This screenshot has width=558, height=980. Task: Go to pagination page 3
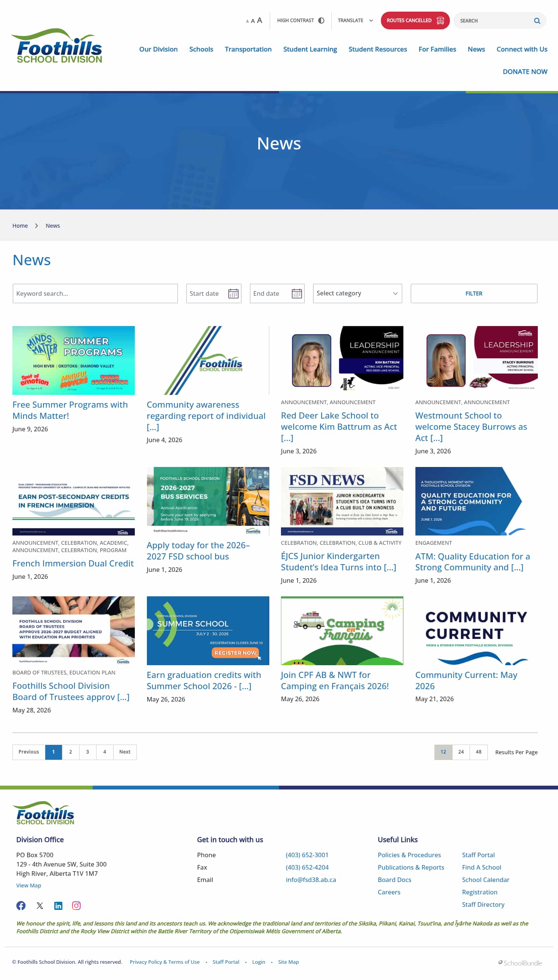click(88, 752)
